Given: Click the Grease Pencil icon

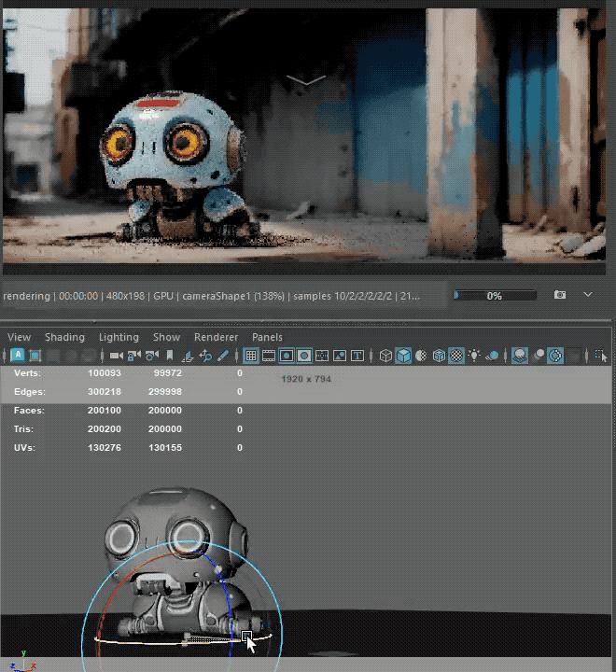Looking at the screenshot, I should pyautogui.click(x=224, y=356).
